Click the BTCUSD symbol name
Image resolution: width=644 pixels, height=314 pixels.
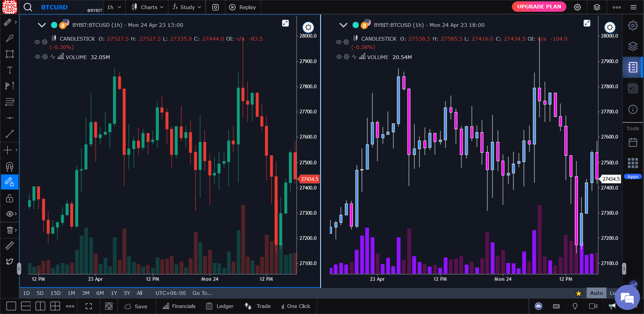click(54, 7)
